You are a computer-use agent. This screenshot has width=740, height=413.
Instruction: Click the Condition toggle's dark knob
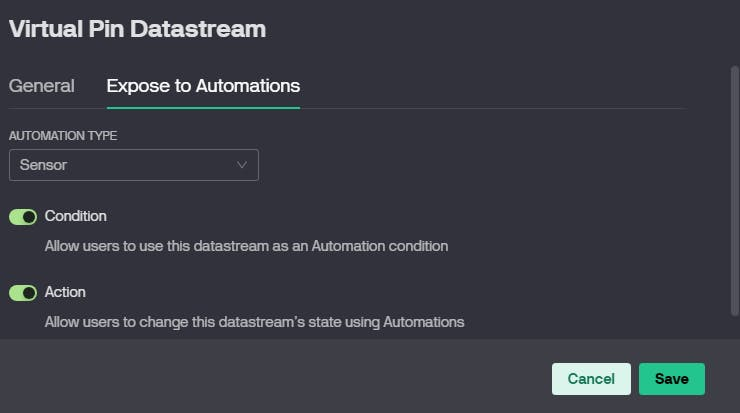click(x=29, y=216)
